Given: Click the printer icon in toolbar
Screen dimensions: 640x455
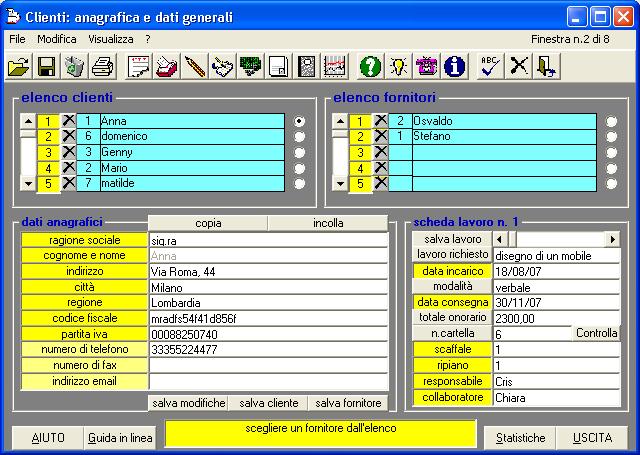Looking at the screenshot, I should click(x=103, y=67).
